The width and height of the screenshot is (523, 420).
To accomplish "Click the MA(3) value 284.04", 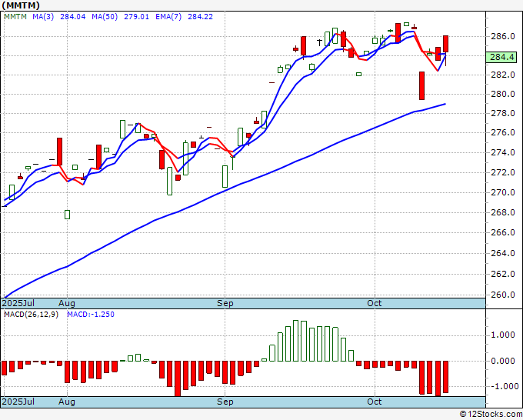I will pyautogui.click(x=73, y=17).
